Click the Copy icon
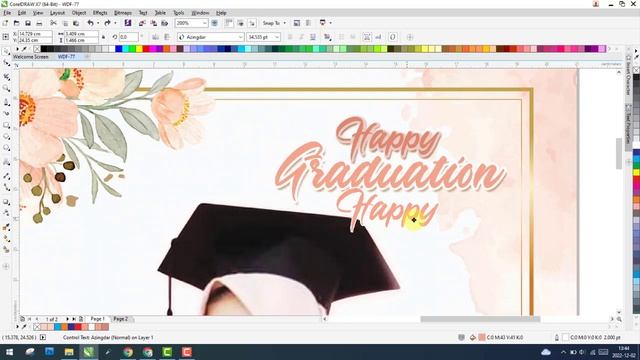The height and width of the screenshot is (360, 640). tap(65, 23)
